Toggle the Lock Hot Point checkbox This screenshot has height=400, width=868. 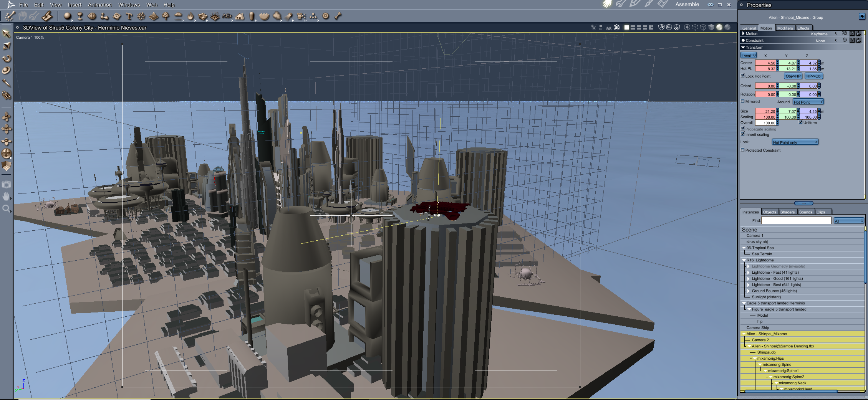743,76
